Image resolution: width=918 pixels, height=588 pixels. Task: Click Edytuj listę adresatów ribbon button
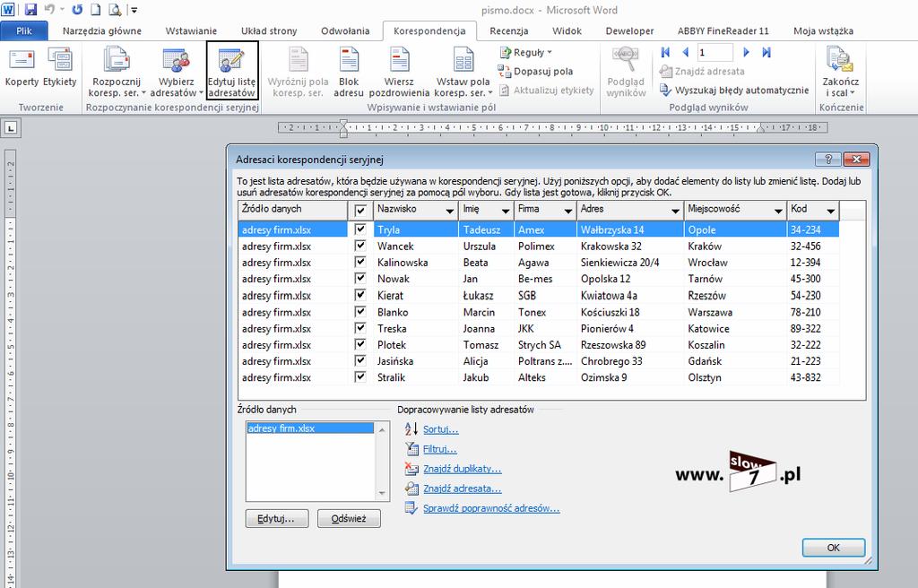(x=232, y=70)
